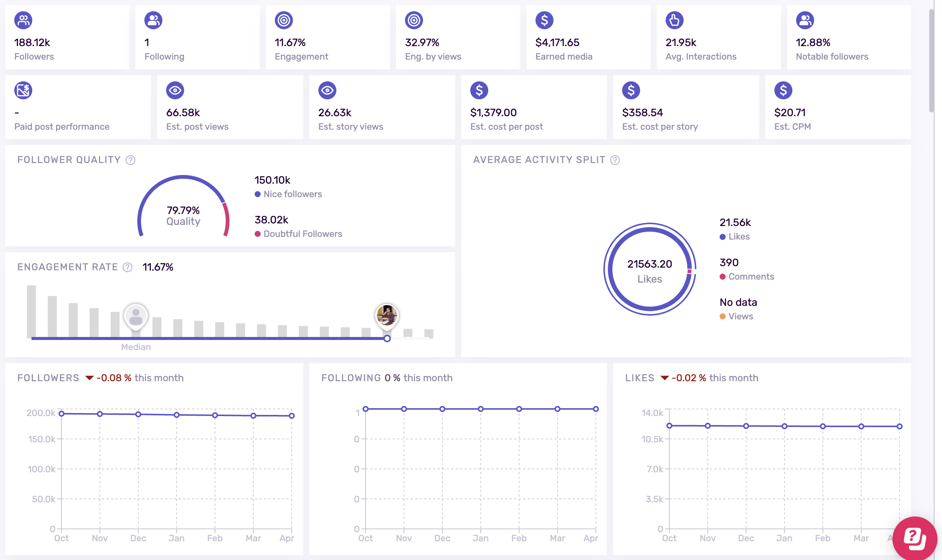942x560 pixels.
Task: Click the dollar icon above Est. CPM
Action: click(x=783, y=90)
